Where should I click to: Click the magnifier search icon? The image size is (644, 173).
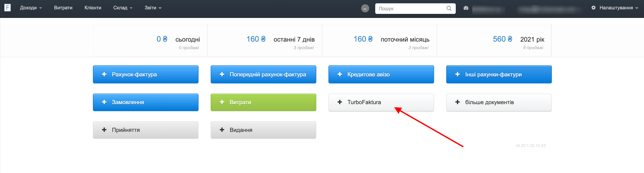[449, 8]
